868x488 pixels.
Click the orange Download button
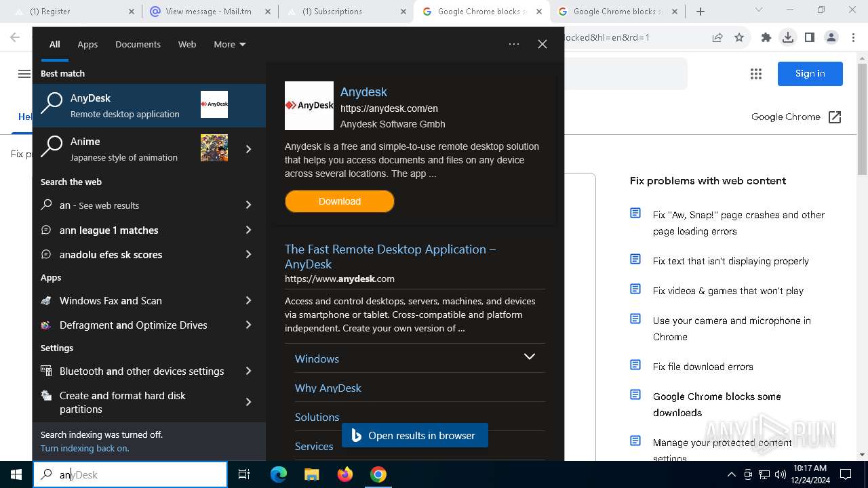click(x=340, y=201)
